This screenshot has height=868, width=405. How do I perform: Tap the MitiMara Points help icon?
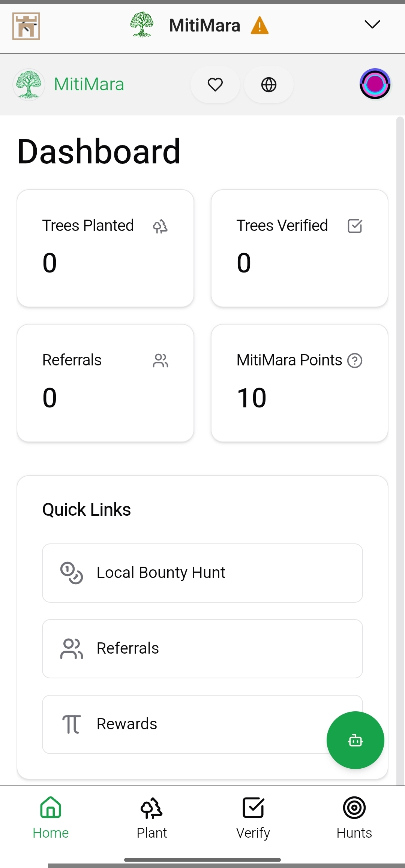pyautogui.click(x=355, y=361)
